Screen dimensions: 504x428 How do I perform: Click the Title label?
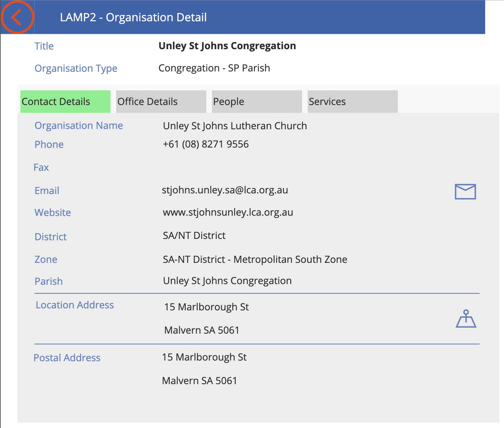coord(44,46)
